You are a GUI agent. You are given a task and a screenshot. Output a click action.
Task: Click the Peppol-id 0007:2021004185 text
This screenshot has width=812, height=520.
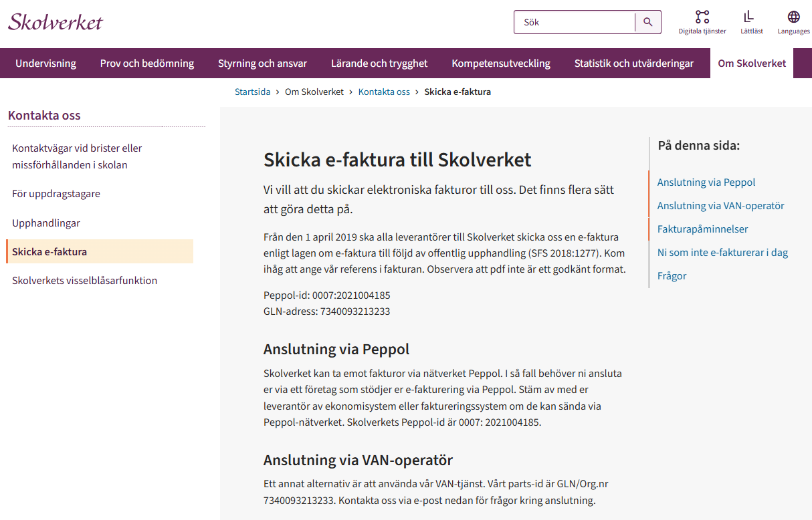click(x=327, y=295)
